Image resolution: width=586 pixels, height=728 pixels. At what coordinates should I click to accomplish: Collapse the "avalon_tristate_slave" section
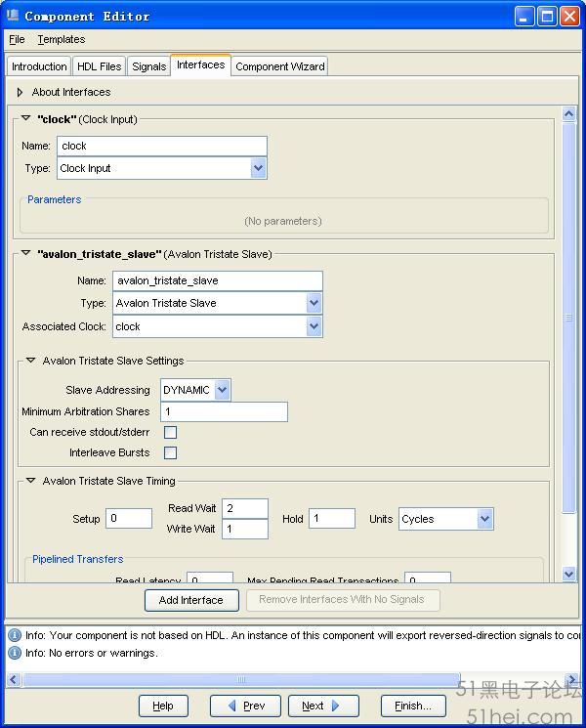[26, 253]
